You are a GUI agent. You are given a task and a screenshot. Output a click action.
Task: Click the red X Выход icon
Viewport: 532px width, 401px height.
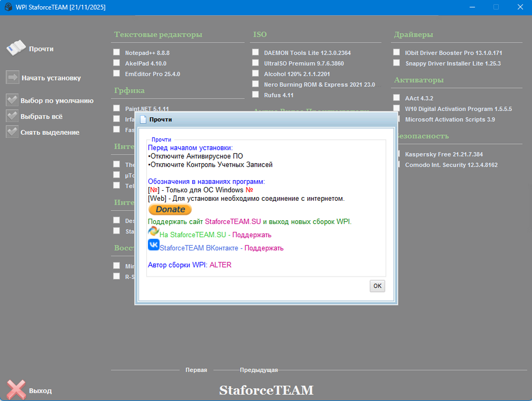(x=16, y=390)
